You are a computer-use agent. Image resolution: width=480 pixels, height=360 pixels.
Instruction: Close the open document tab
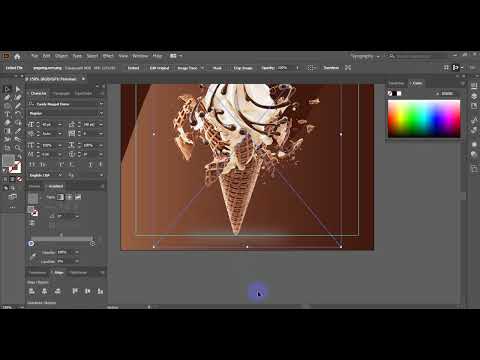point(83,79)
